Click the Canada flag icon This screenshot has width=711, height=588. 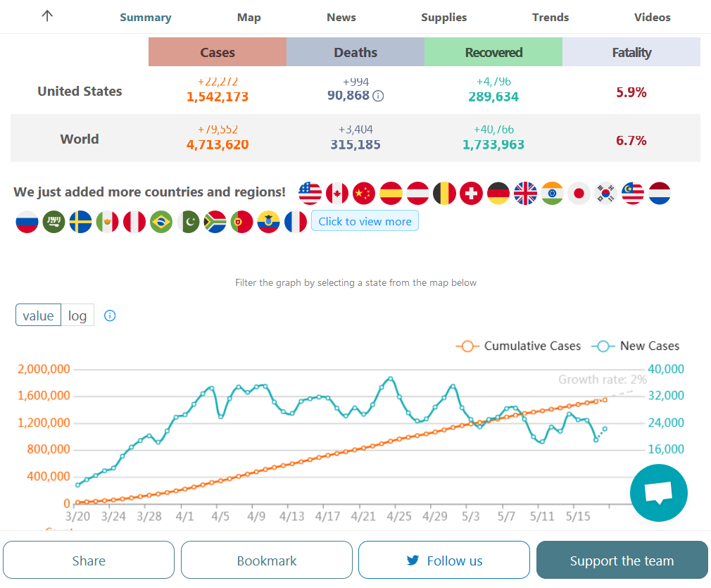337,193
